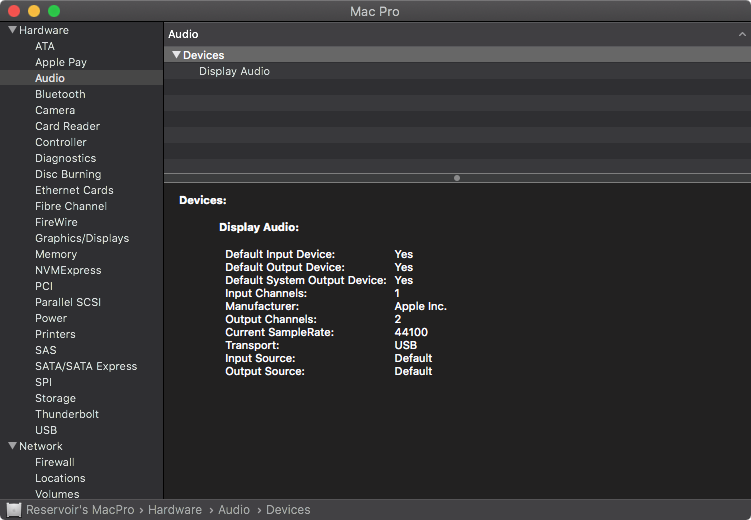The image size is (751, 520).
Task: Close the Mac Pro window
Action: pyautogui.click(x=14, y=11)
